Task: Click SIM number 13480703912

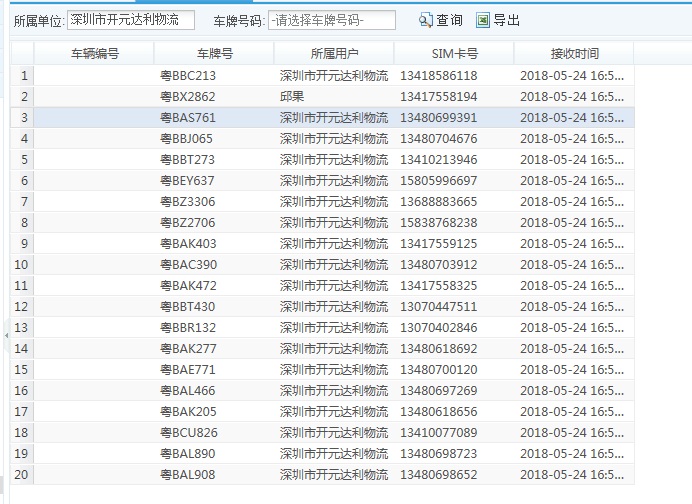Action: click(x=439, y=265)
